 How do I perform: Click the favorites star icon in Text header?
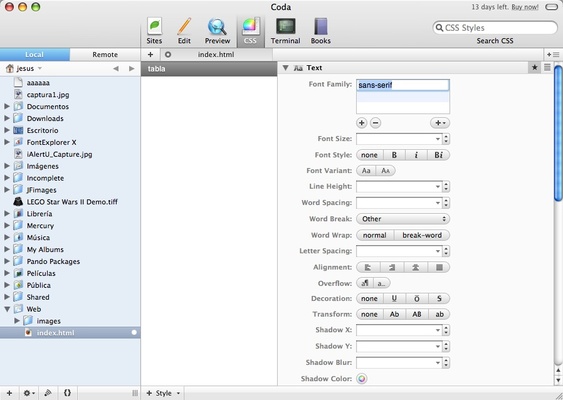point(534,68)
